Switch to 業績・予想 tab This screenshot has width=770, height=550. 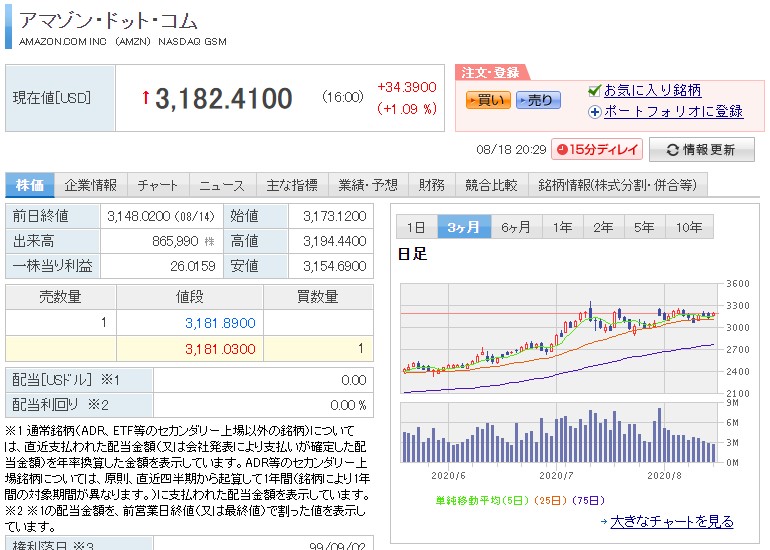coord(368,185)
